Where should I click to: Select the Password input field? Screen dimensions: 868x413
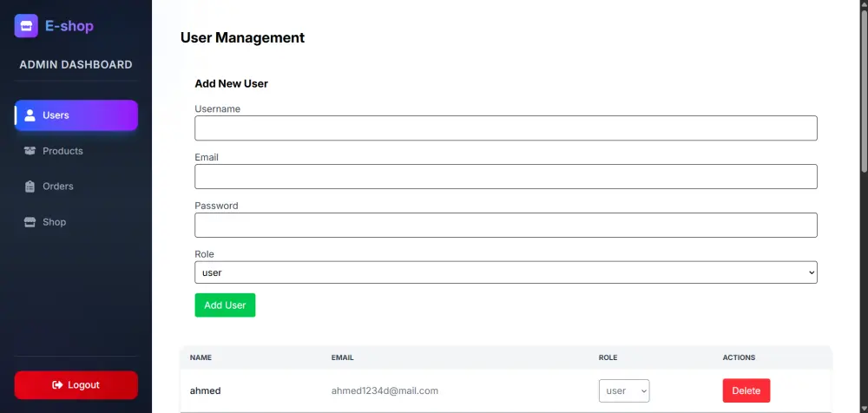click(x=505, y=226)
